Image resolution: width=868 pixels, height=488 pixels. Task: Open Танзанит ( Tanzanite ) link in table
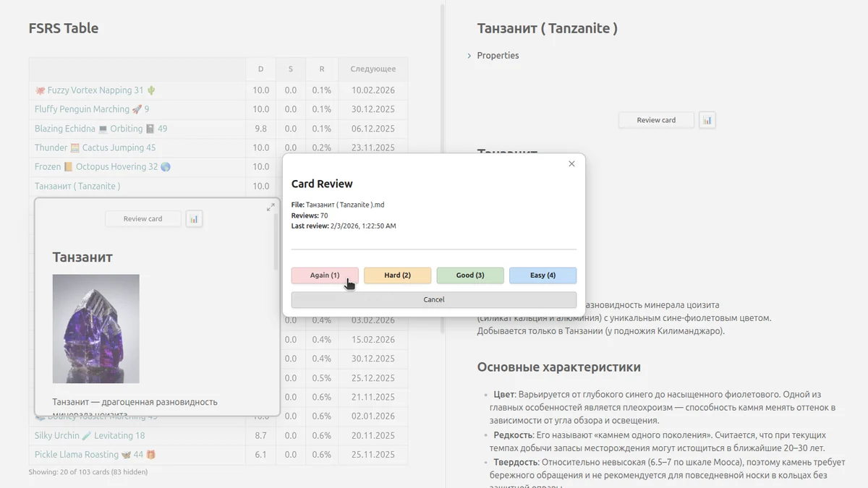77,186
